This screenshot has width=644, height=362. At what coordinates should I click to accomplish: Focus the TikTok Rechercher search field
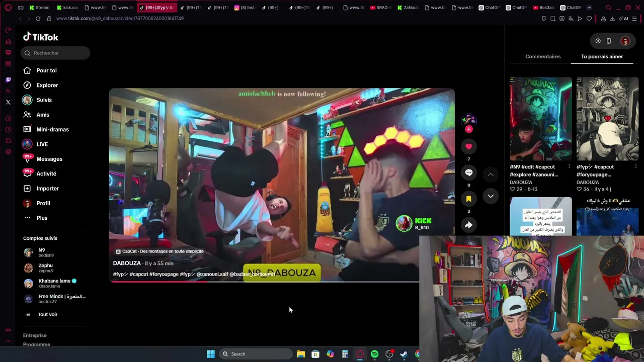click(x=55, y=53)
